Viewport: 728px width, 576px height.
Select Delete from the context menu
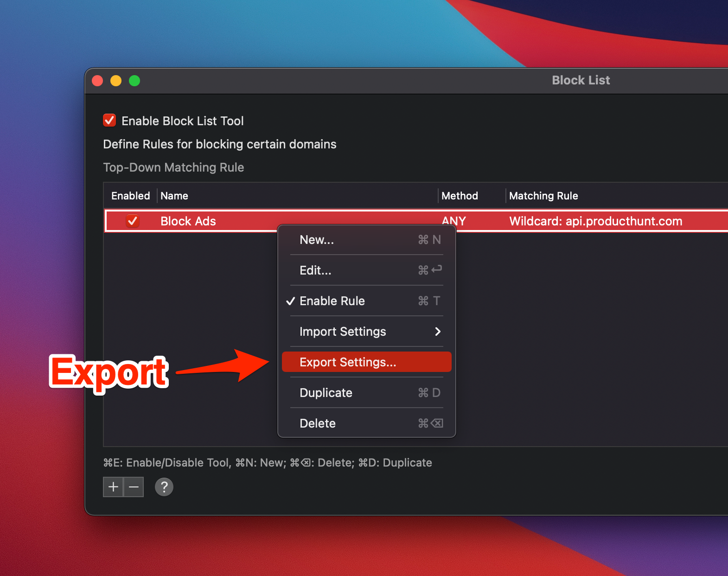click(366, 423)
